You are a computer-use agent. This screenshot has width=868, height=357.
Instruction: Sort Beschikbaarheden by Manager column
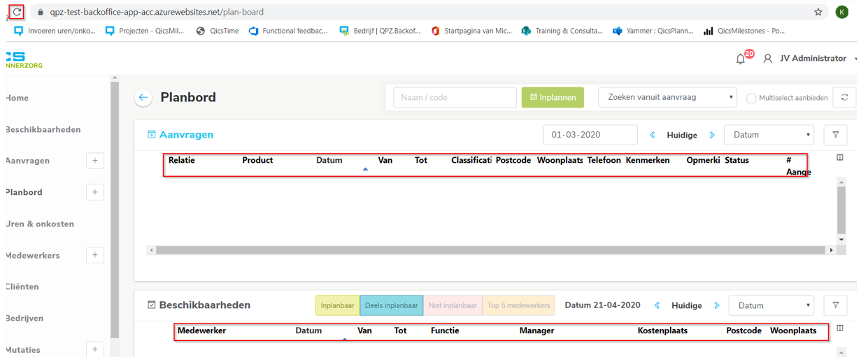536,330
